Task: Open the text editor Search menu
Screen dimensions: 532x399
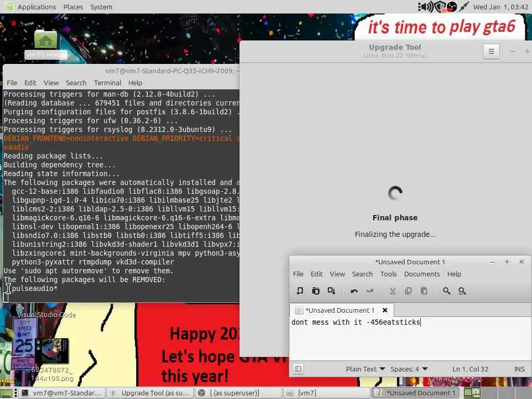Action: tap(362, 274)
